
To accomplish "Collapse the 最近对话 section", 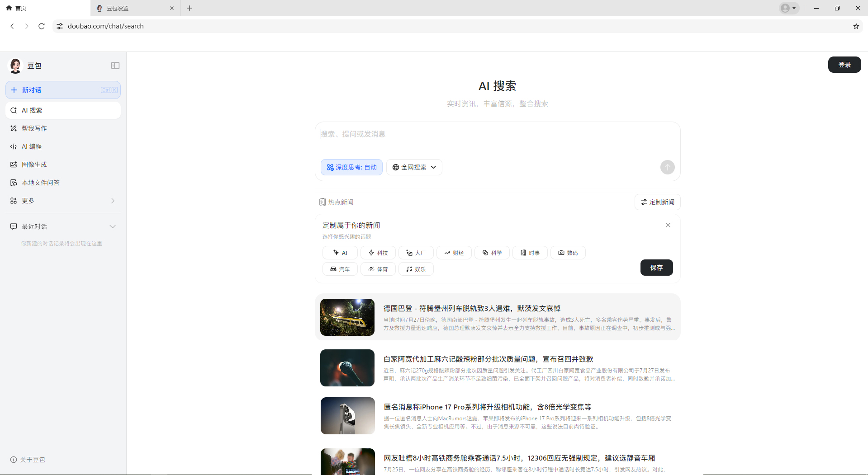I will tap(113, 226).
